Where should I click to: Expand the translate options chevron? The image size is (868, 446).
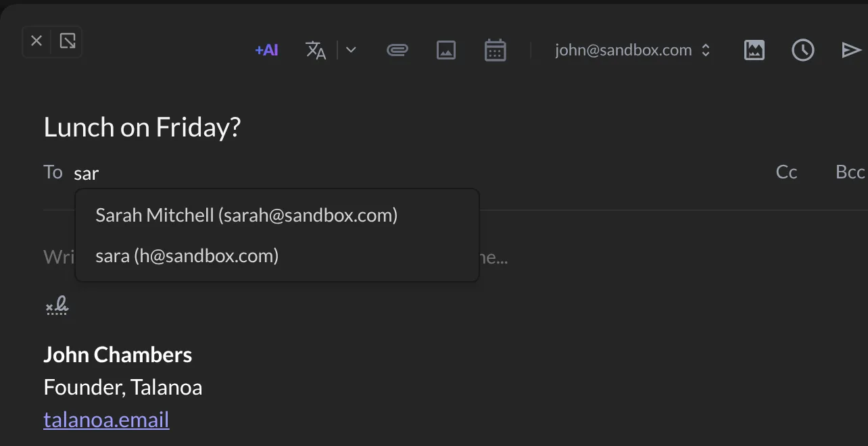pos(351,50)
